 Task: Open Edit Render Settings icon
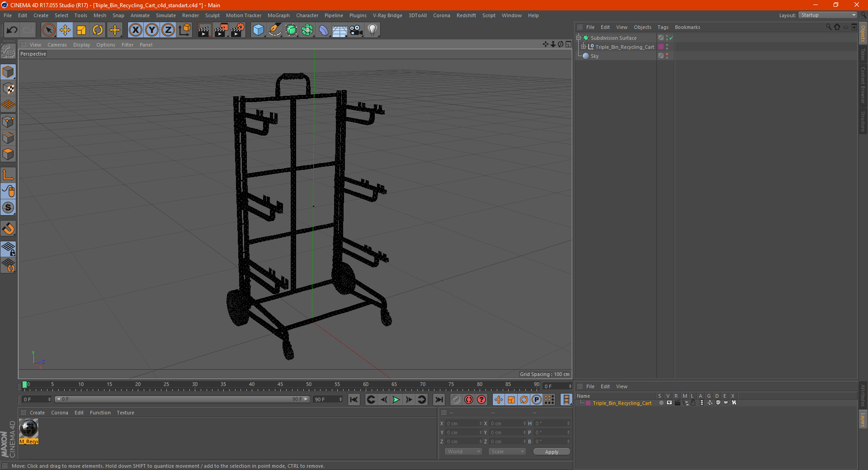click(238, 30)
